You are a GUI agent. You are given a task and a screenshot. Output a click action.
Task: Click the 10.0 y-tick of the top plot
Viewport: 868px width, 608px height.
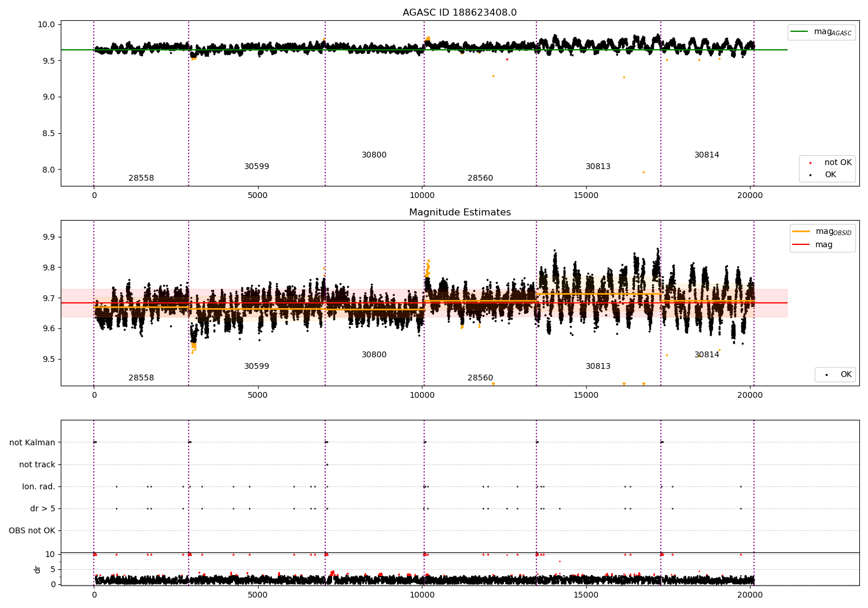tap(47, 24)
